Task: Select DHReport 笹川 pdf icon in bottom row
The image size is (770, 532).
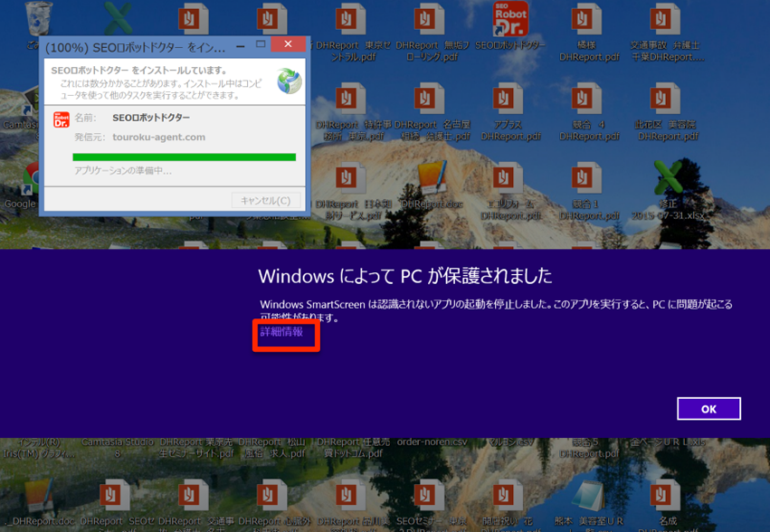Action: (x=349, y=496)
